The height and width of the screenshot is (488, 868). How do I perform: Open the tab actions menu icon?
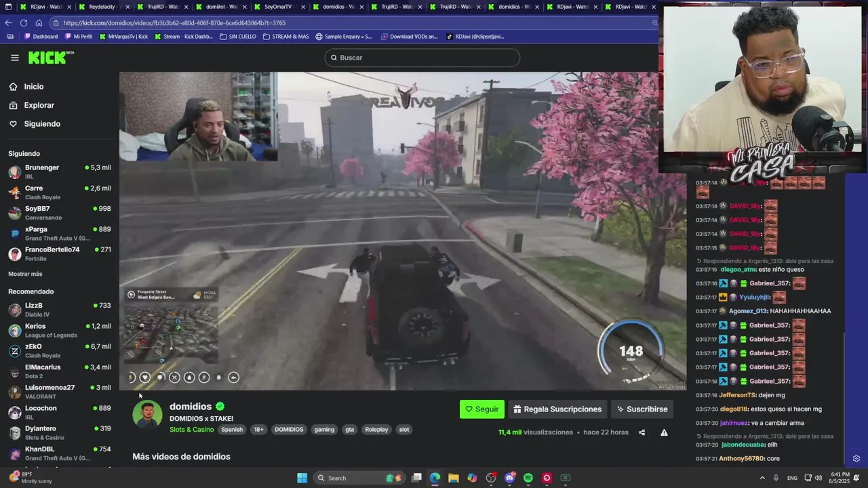(x=8, y=7)
